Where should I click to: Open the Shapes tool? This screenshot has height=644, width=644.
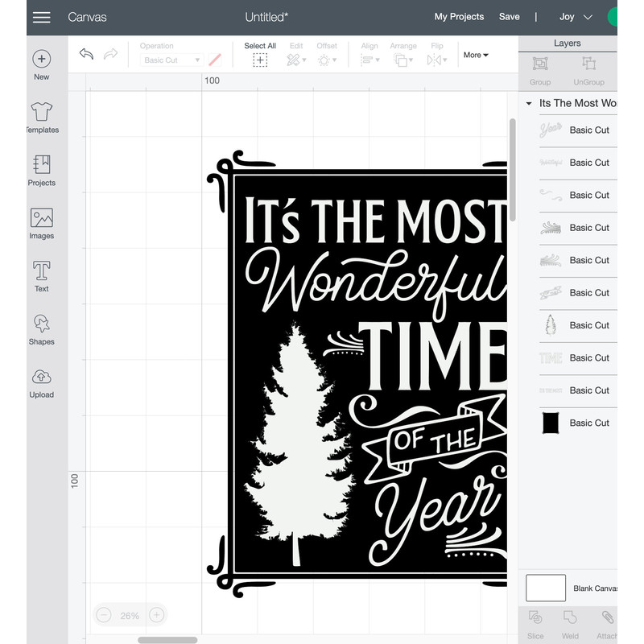tap(41, 328)
